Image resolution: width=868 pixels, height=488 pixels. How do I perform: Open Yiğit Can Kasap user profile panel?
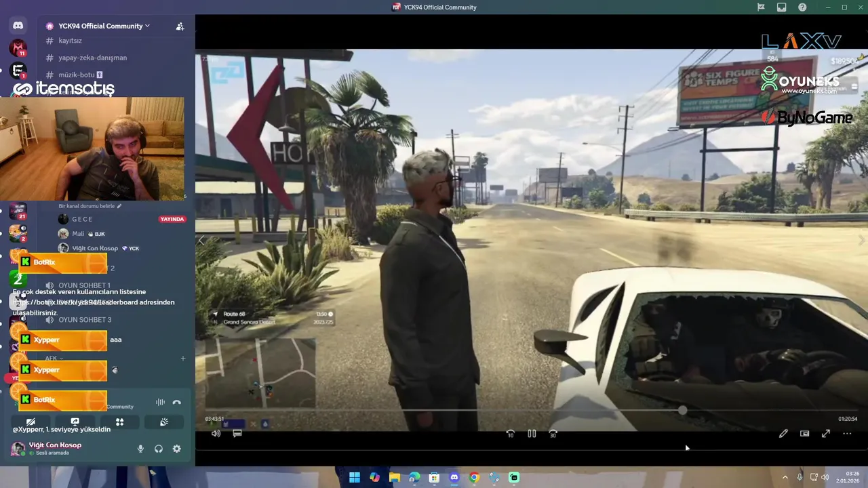[47, 448]
